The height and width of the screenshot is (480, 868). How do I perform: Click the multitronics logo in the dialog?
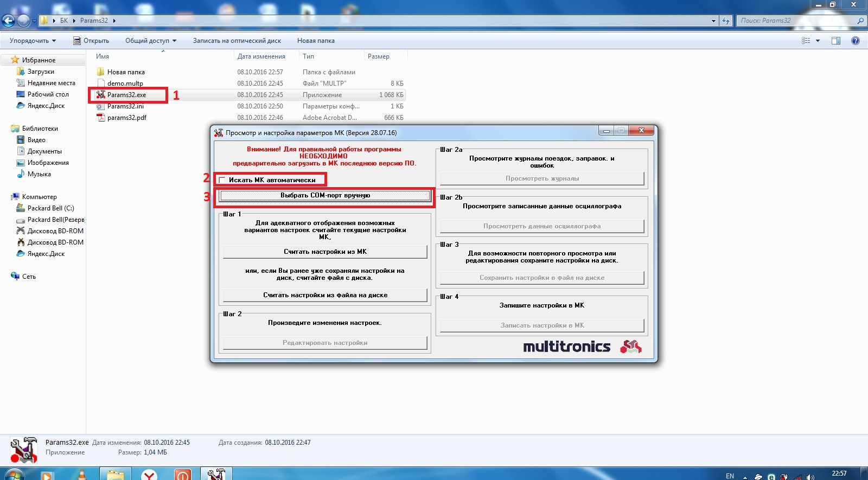tap(582, 347)
